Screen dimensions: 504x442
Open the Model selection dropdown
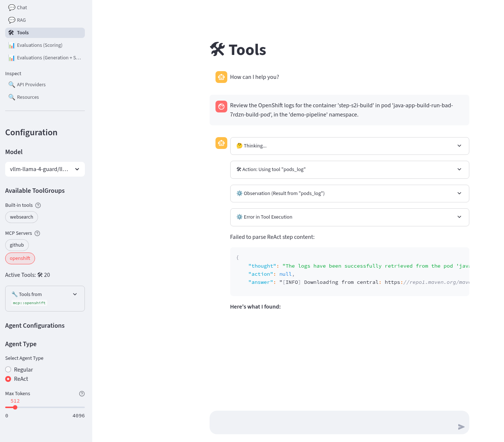coord(45,169)
